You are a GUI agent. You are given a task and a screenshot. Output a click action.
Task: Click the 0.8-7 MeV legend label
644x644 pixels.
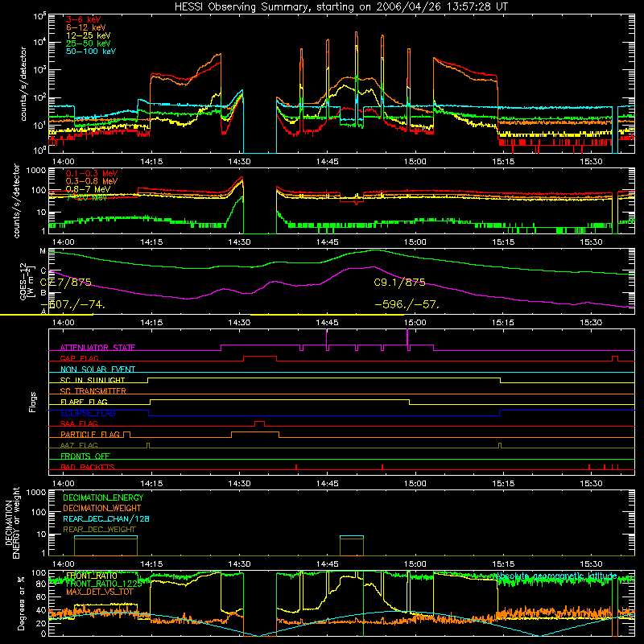[89, 189]
